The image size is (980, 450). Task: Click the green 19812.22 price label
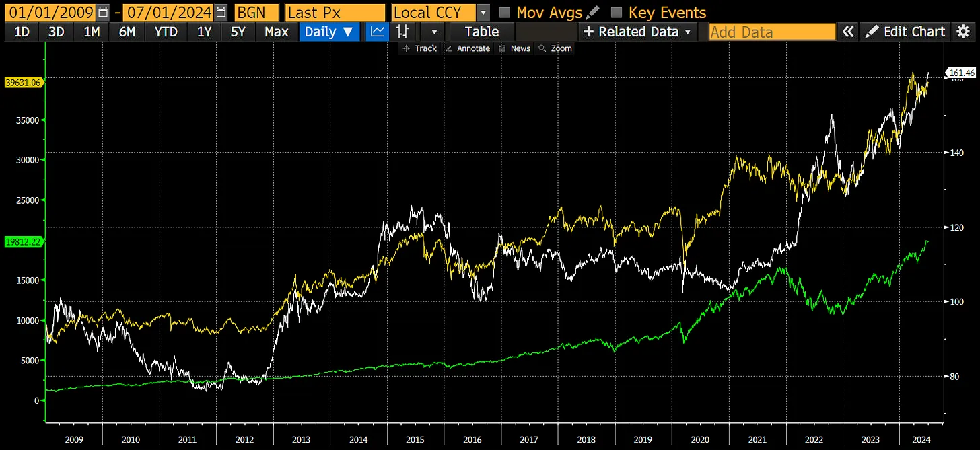click(x=23, y=242)
